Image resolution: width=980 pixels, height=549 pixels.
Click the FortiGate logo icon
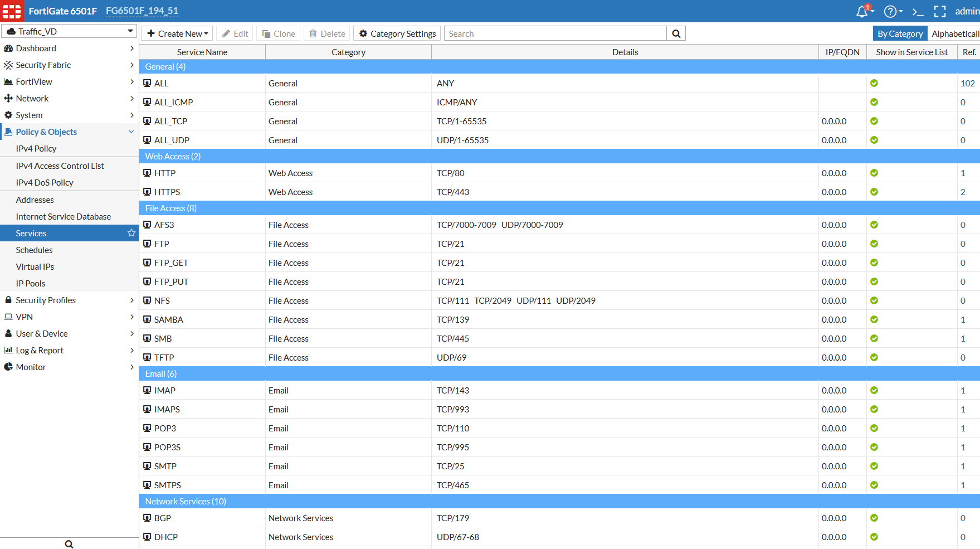point(12,11)
